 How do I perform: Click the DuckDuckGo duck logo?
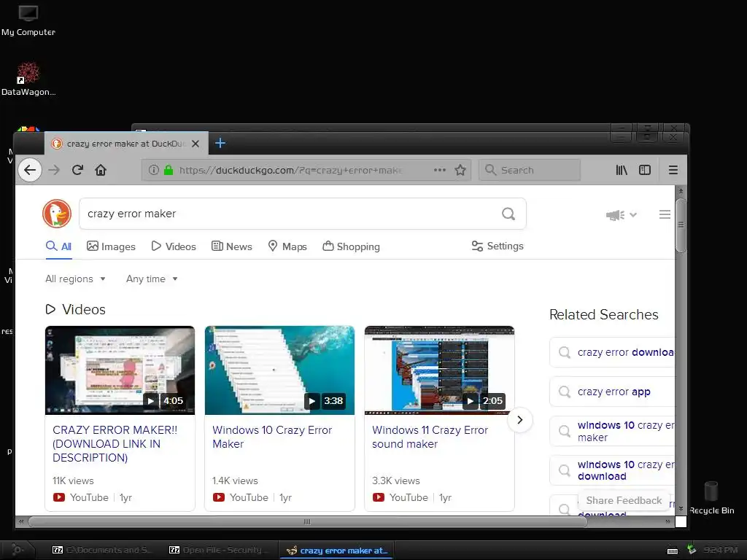pos(57,214)
